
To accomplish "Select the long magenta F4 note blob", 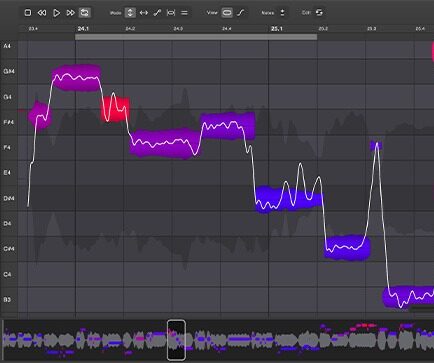I will point(165,143).
